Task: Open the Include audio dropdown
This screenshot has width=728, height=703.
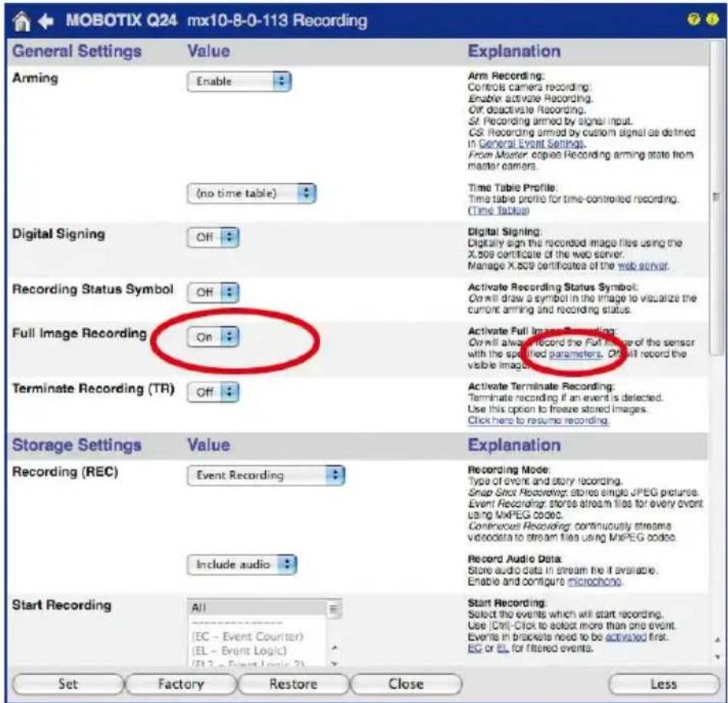Action: (242, 564)
